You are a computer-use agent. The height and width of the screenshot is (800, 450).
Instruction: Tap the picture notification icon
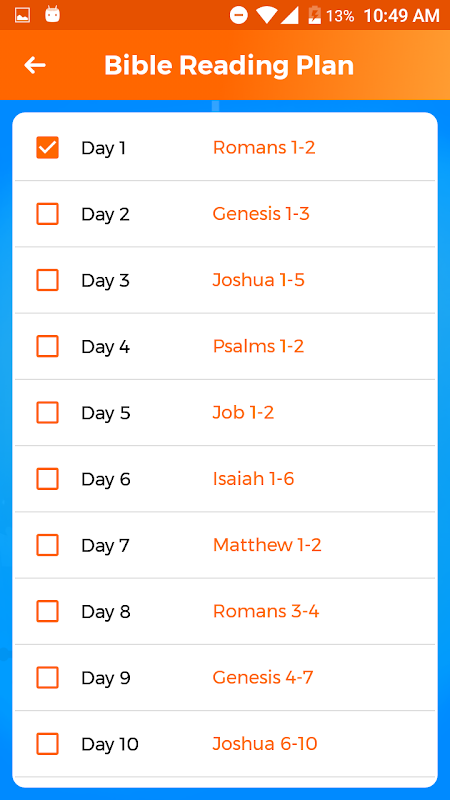(x=22, y=15)
